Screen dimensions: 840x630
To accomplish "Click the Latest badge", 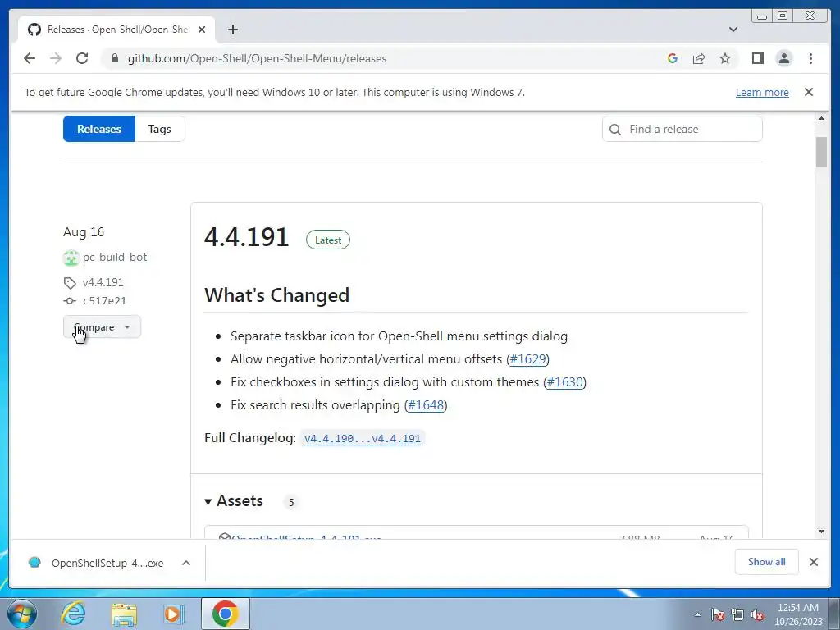I will pos(328,240).
